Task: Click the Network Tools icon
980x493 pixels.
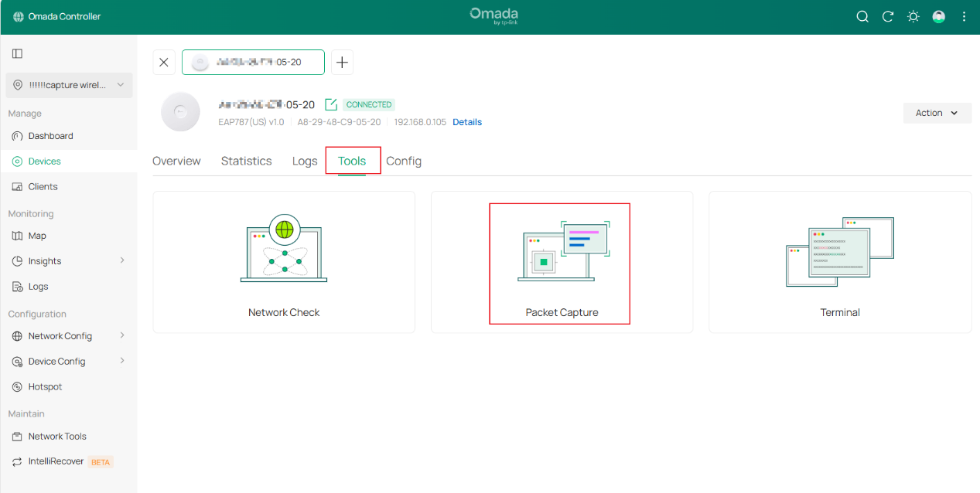Action: 17,437
